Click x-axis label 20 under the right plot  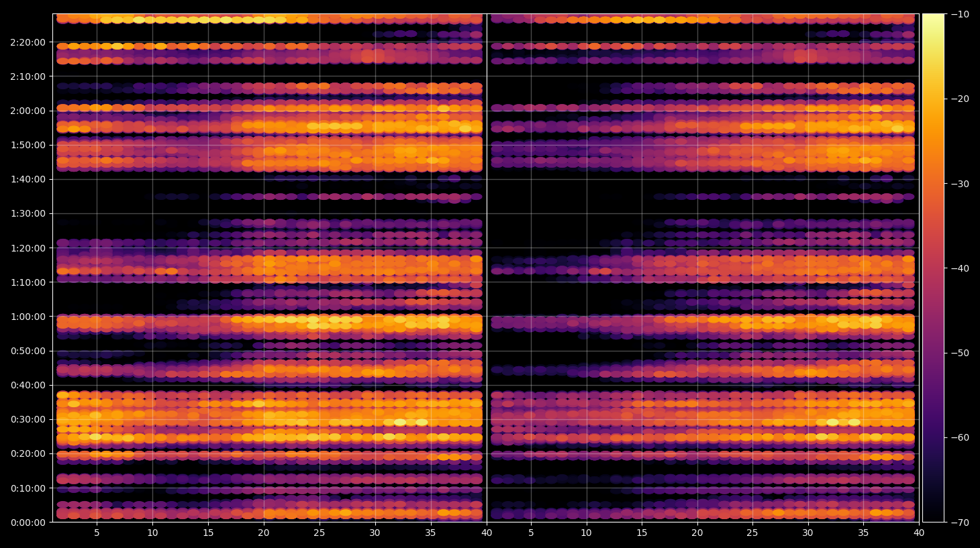697,533
